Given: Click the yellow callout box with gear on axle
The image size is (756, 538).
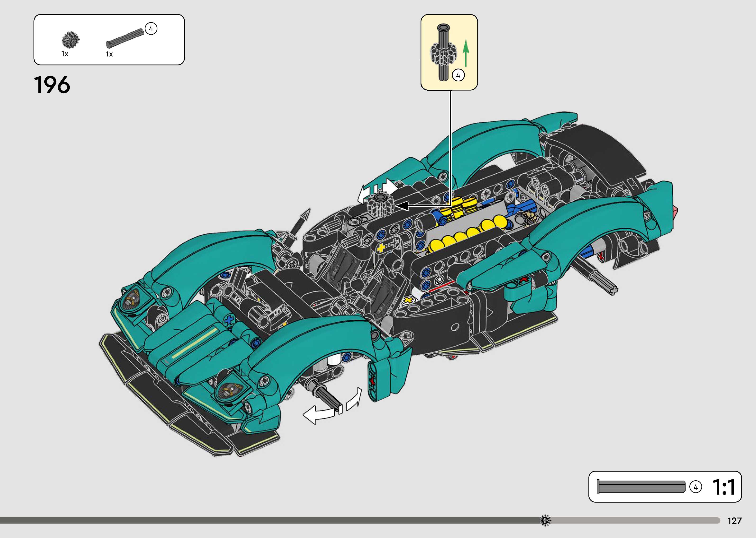Looking at the screenshot, I should click(449, 52).
